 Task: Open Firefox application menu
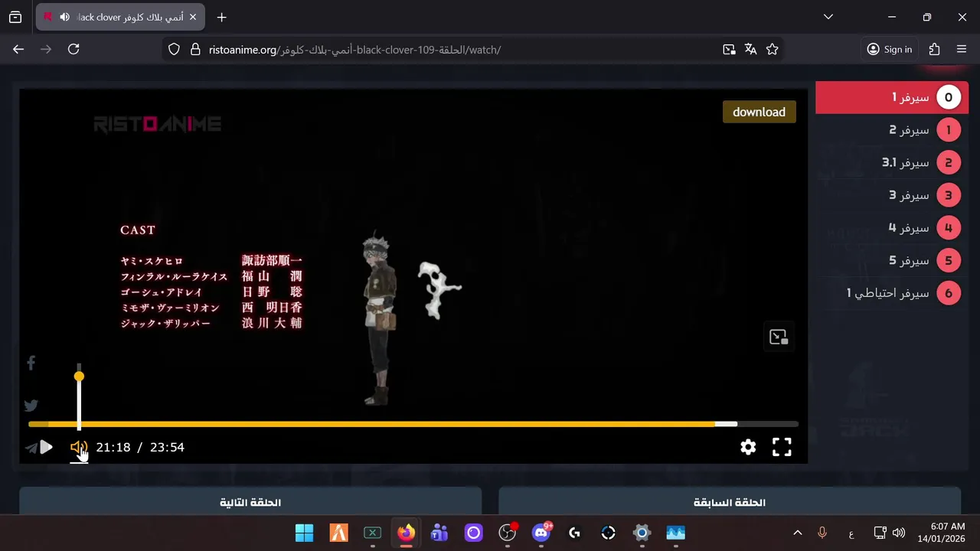pyautogui.click(x=962, y=49)
